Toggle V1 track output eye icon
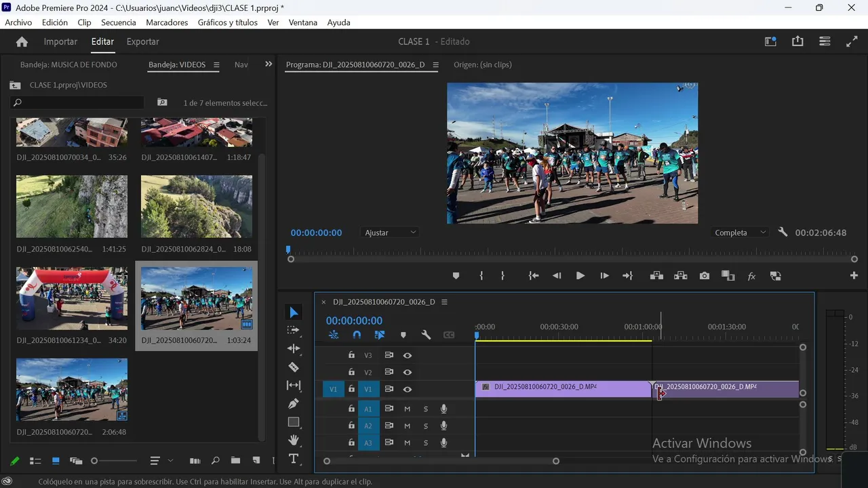The image size is (868, 488). tap(408, 390)
